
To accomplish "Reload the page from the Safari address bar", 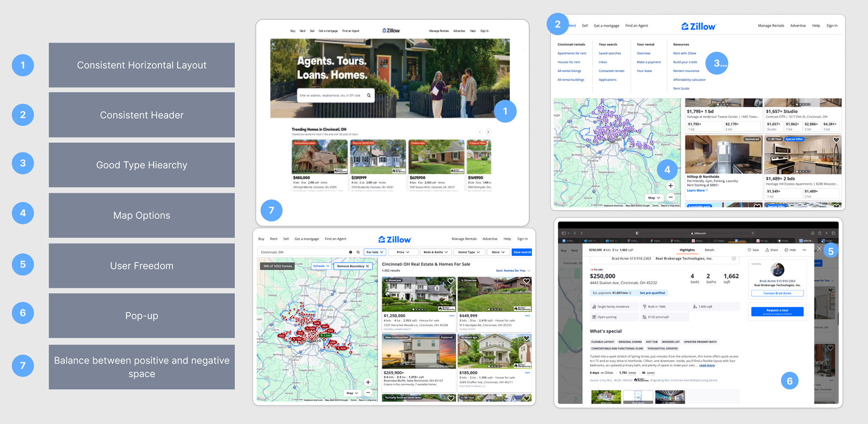I will [x=753, y=233].
